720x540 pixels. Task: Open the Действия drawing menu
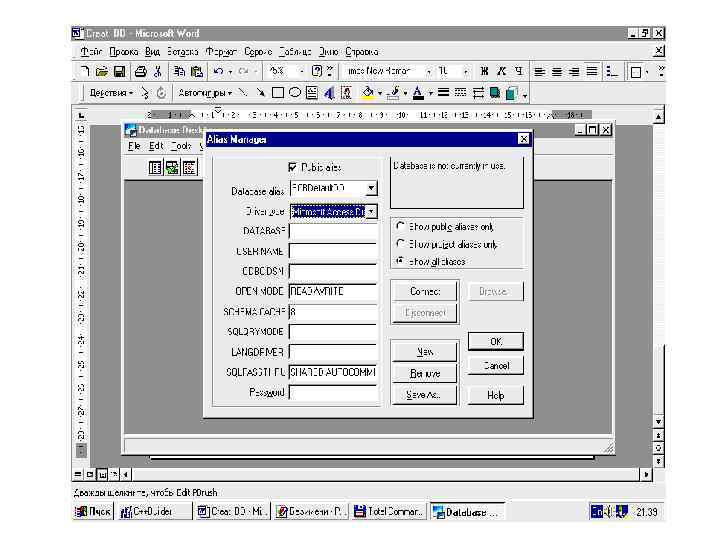point(111,93)
